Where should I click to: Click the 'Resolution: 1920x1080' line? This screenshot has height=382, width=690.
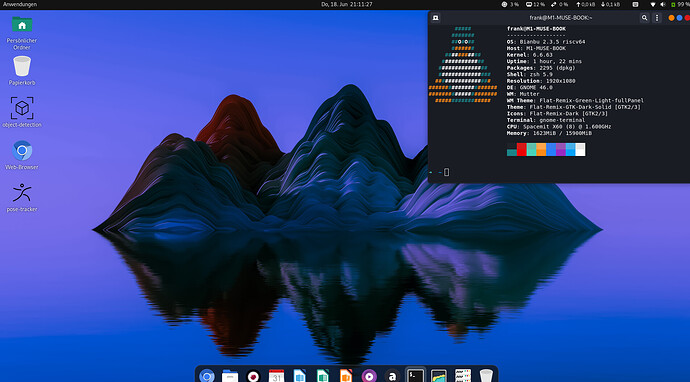541,81
